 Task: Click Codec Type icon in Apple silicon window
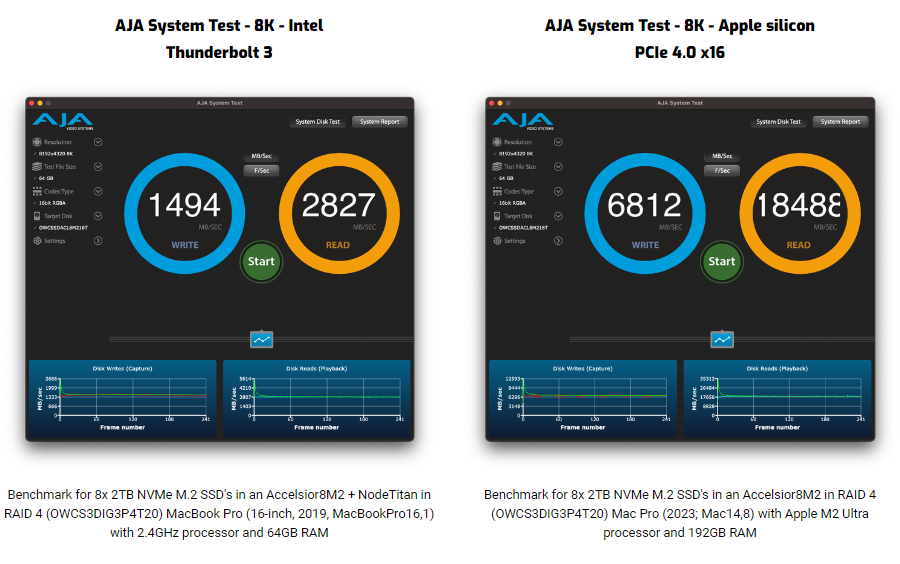pos(497,191)
